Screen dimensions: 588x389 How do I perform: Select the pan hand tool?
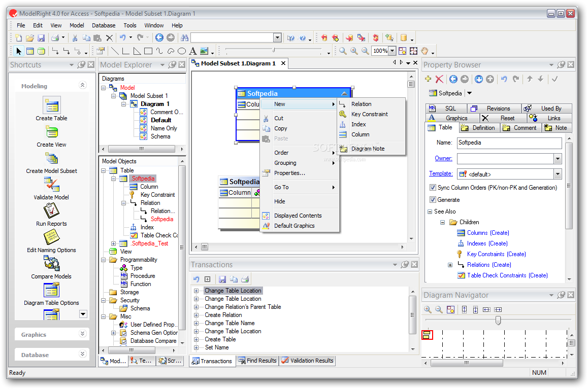click(424, 51)
